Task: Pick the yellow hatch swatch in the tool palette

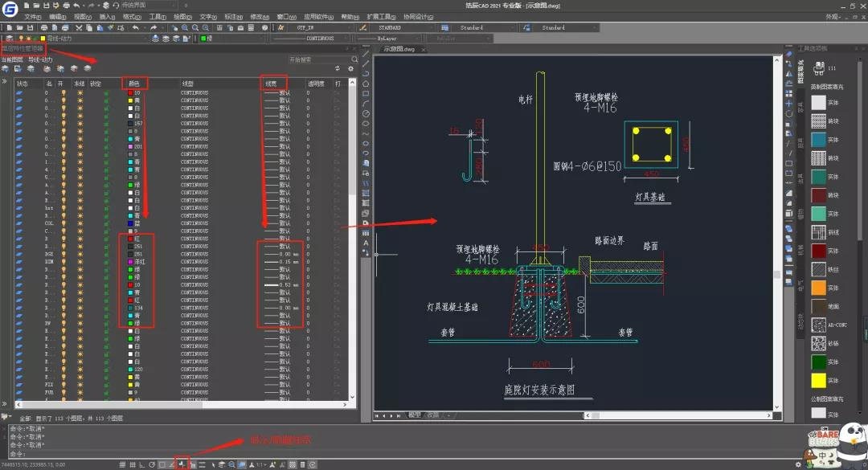Action: click(x=818, y=381)
